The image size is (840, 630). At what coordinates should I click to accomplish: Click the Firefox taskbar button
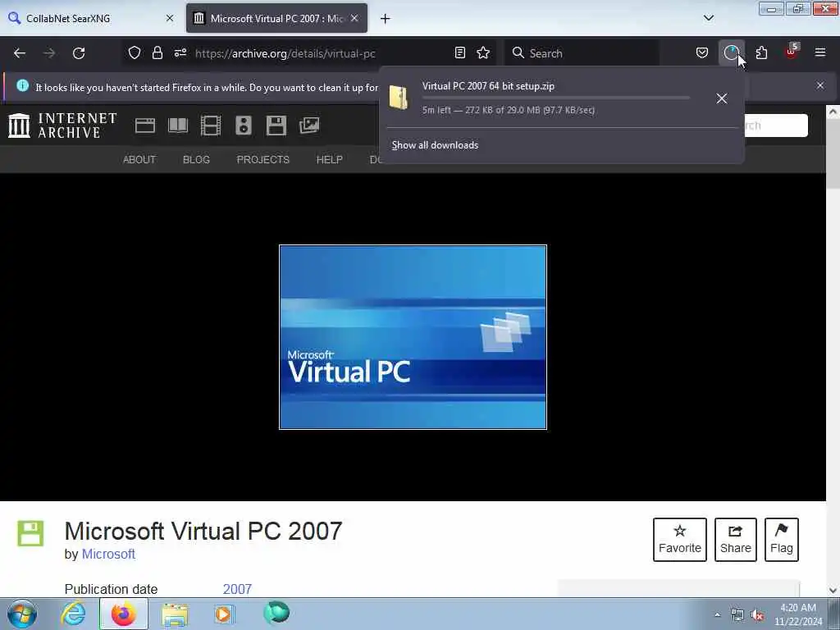pyautogui.click(x=124, y=614)
